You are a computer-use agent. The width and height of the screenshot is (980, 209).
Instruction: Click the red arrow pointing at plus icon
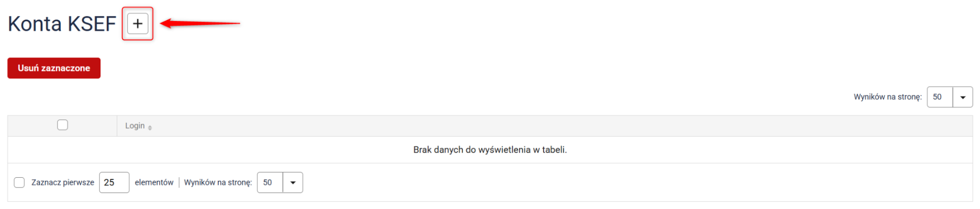click(x=200, y=23)
